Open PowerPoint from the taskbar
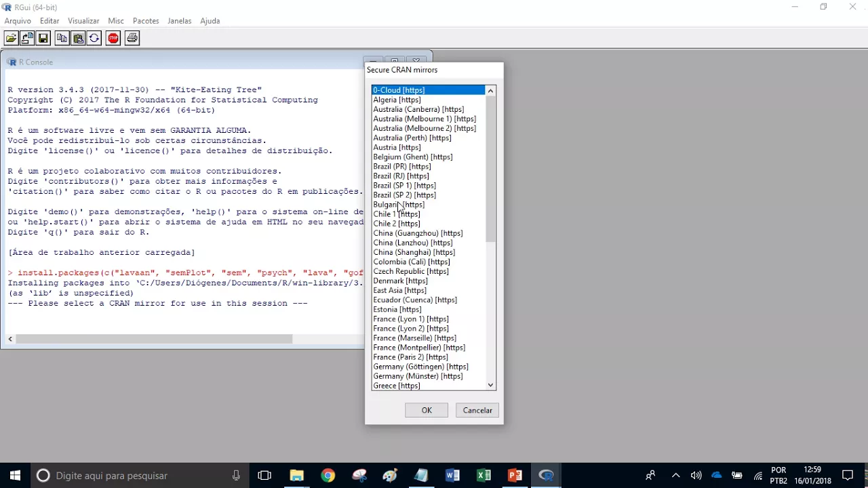This screenshot has width=868, height=488. [515, 475]
